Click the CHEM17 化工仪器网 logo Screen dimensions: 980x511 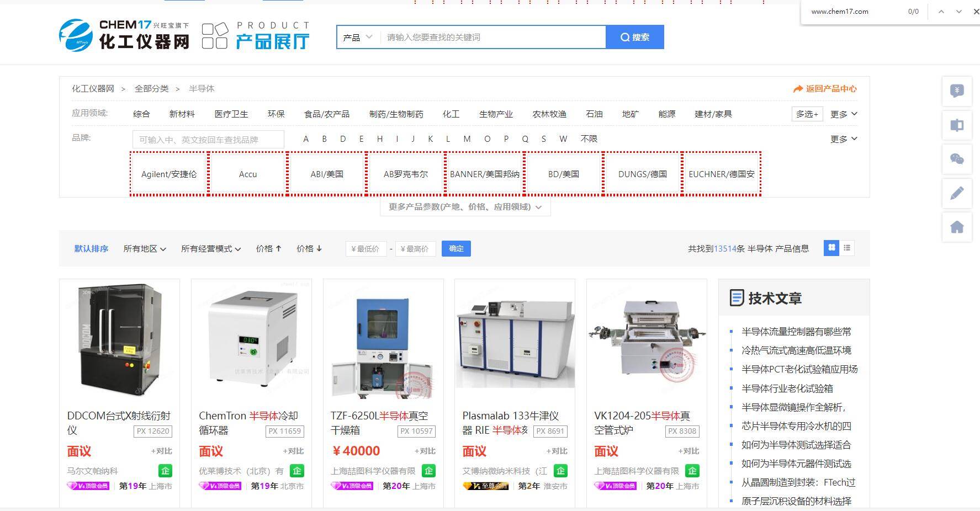pyautogui.click(x=124, y=36)
